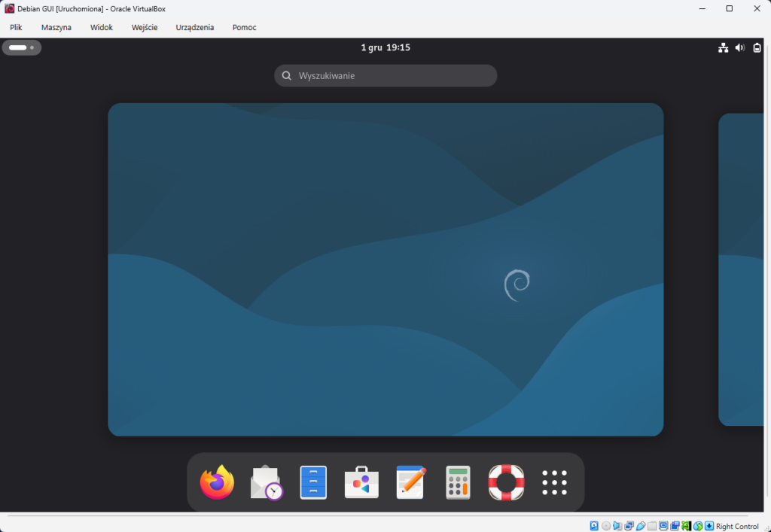Select the current workspace thumbnail
The width and height of the screenshot is (771, 532).
tap(385, 269)
